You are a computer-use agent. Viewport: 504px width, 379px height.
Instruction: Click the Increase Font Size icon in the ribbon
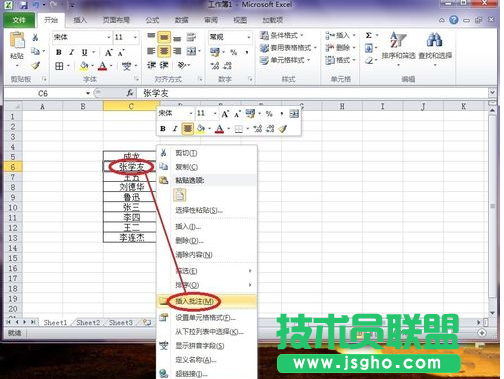[109, 52]
